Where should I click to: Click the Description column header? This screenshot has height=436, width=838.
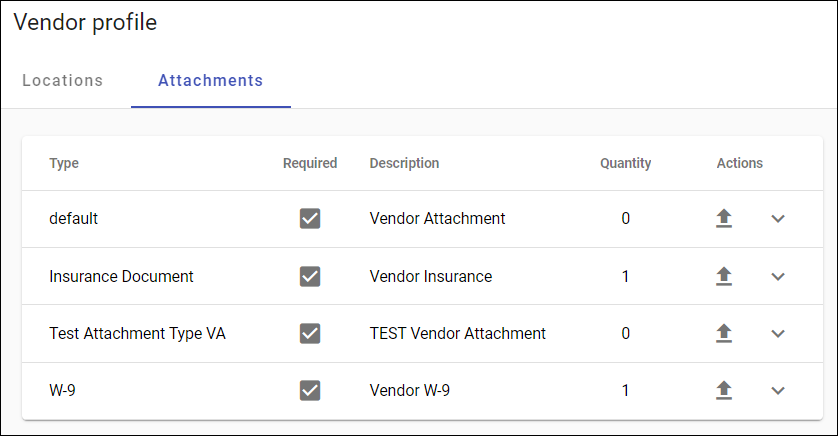click(x=405, y=164)
